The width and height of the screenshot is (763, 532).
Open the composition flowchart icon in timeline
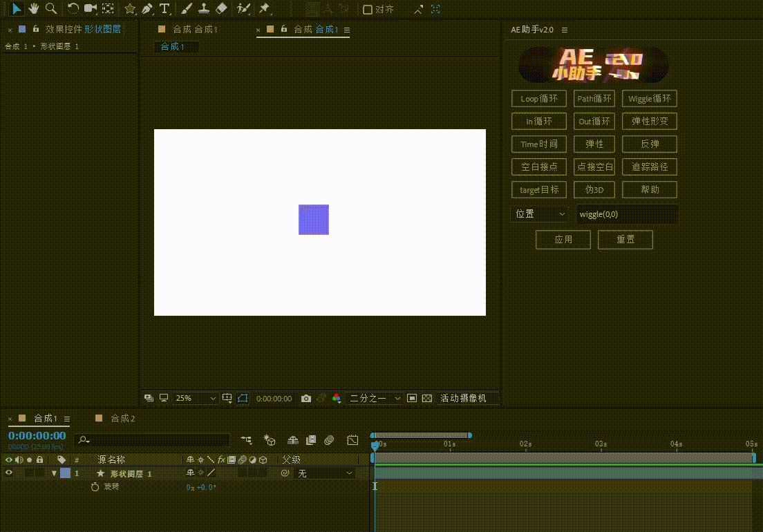point(246,440)
